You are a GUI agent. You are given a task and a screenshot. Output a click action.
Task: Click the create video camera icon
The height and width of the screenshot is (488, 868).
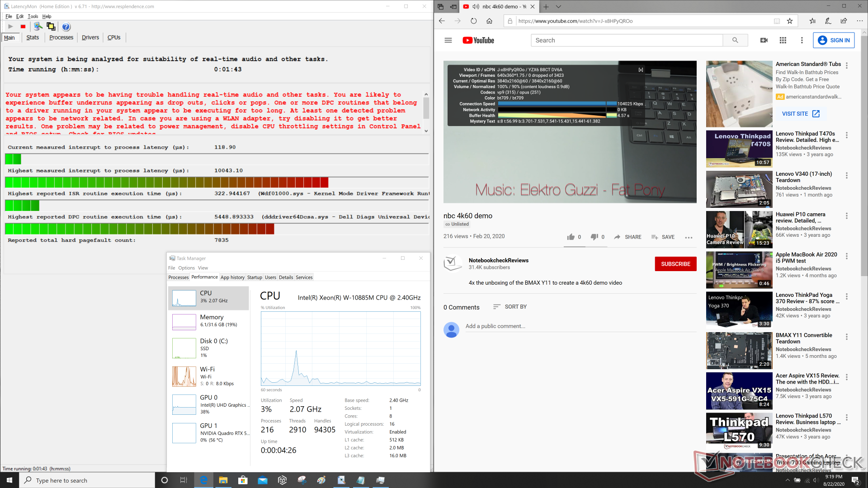764,40
